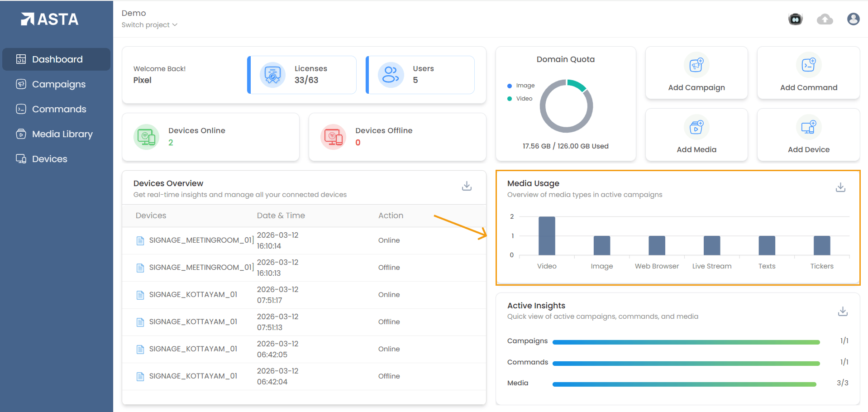The image size is (868, 412).
Task: Open Campaigns in the sidebar
Action: coord(58,84)
